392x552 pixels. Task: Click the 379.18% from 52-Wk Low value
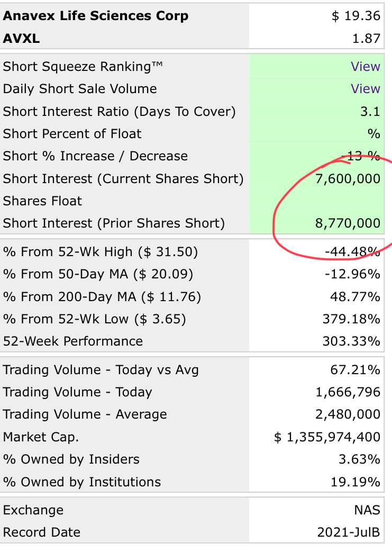(351, 319)
